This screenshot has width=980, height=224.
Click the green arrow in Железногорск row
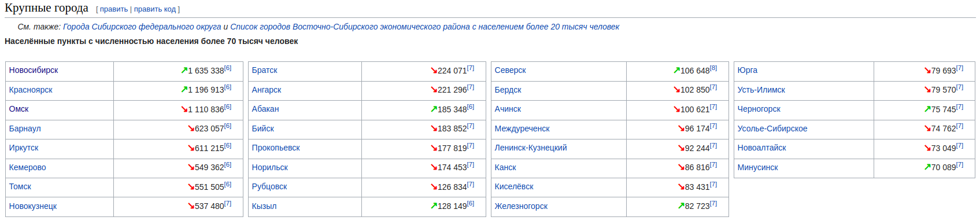681,206
